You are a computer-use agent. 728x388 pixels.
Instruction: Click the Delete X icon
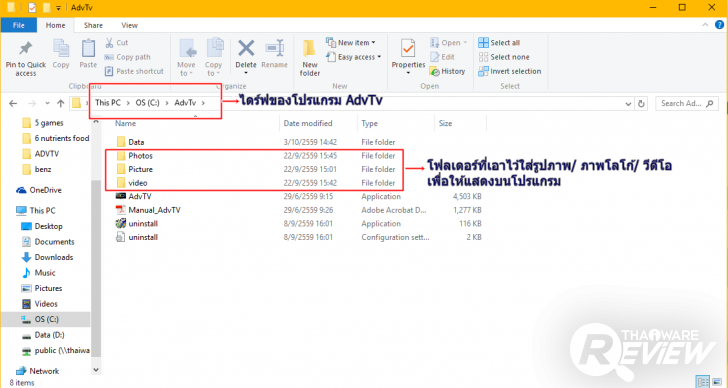[x=246, y=48]
